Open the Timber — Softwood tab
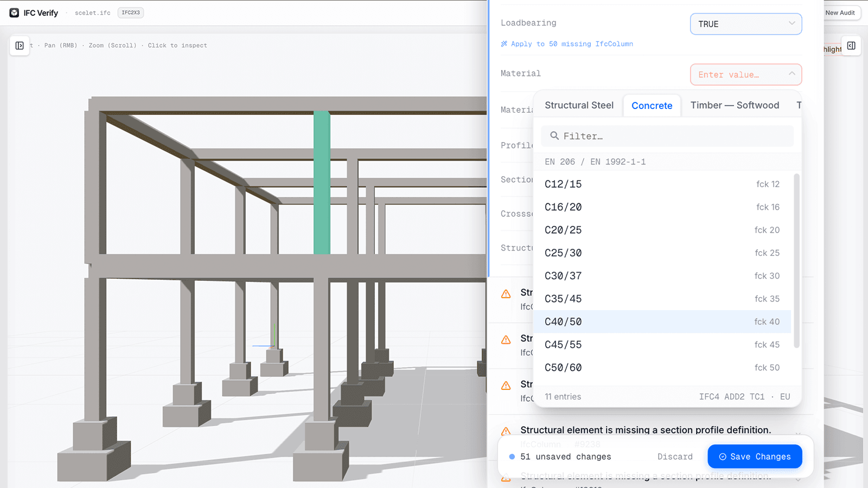Image resolution: width=868 pixels, height=488 pixels. click(x=735, y=105)
